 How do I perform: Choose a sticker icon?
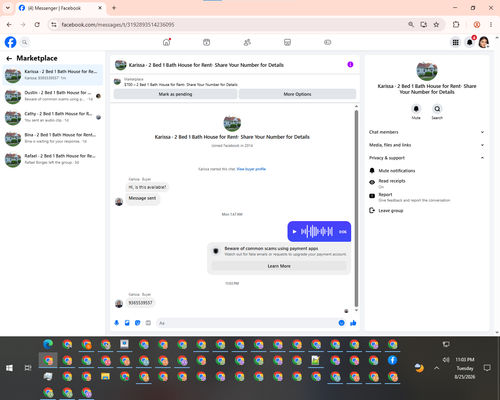138,323
